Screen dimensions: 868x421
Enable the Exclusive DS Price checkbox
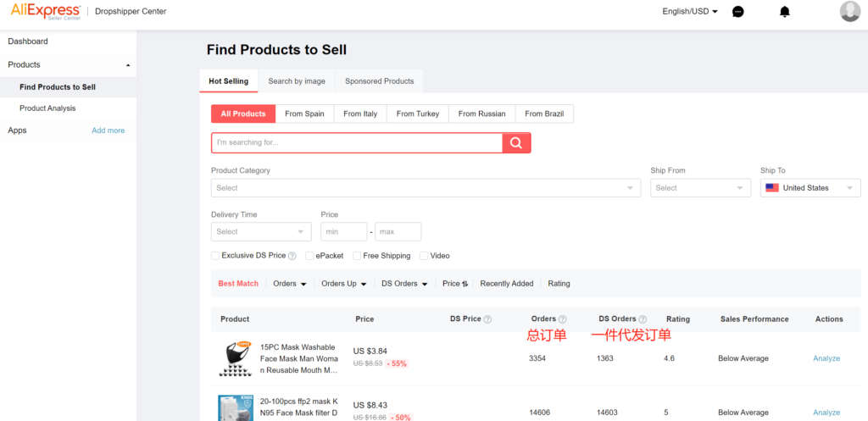215,256
